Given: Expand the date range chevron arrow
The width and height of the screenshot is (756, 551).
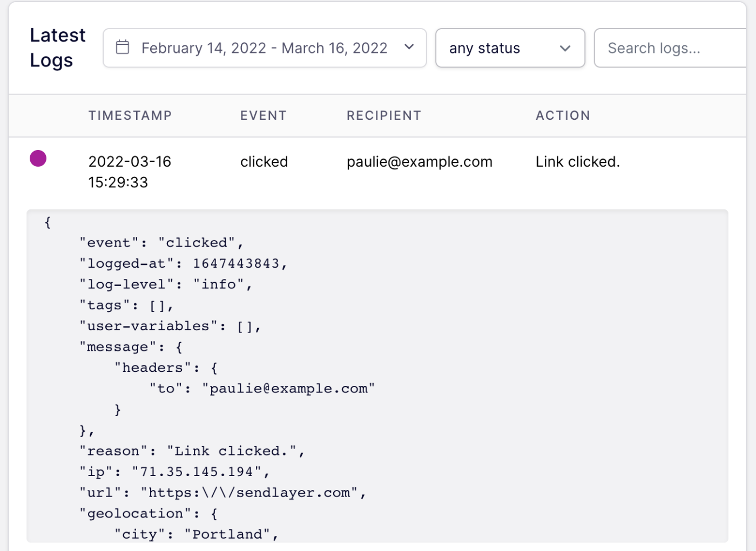Looking at the screenshot, I should point(409,47).
